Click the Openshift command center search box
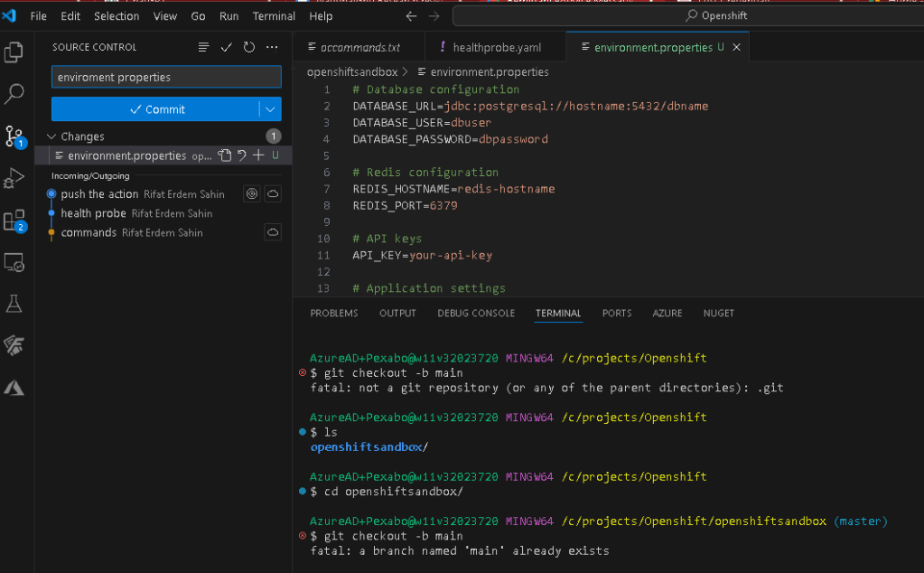924x573 pixels. 688,16
